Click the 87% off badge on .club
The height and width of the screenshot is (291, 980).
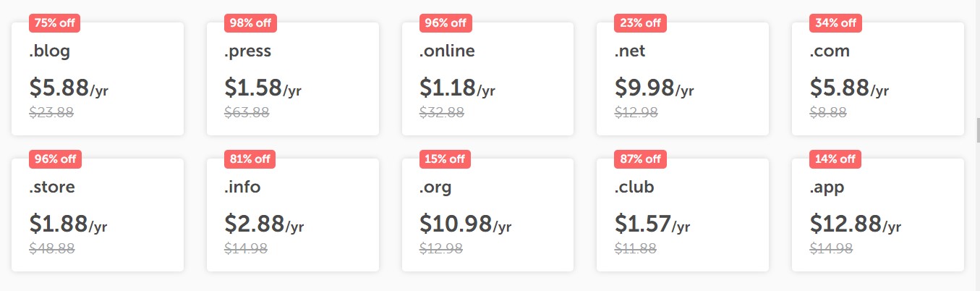640,159
